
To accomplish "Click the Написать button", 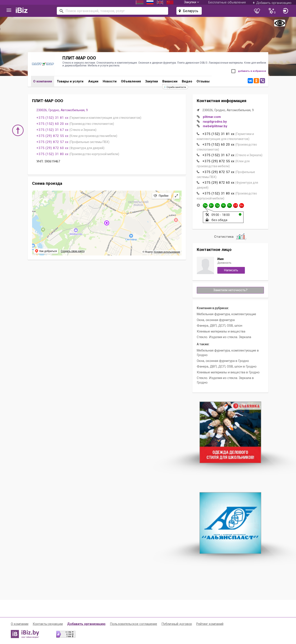I will (x=231, y=270).
